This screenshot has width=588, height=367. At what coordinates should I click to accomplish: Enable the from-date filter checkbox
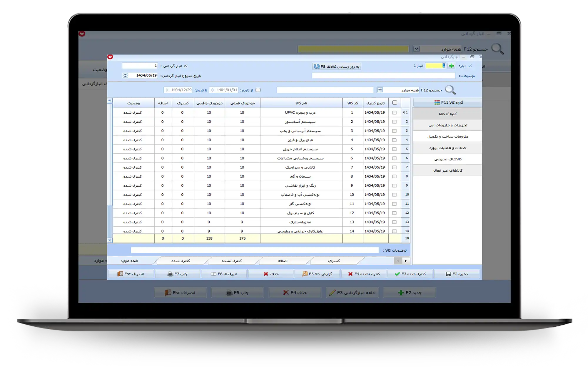pos(258,90)
